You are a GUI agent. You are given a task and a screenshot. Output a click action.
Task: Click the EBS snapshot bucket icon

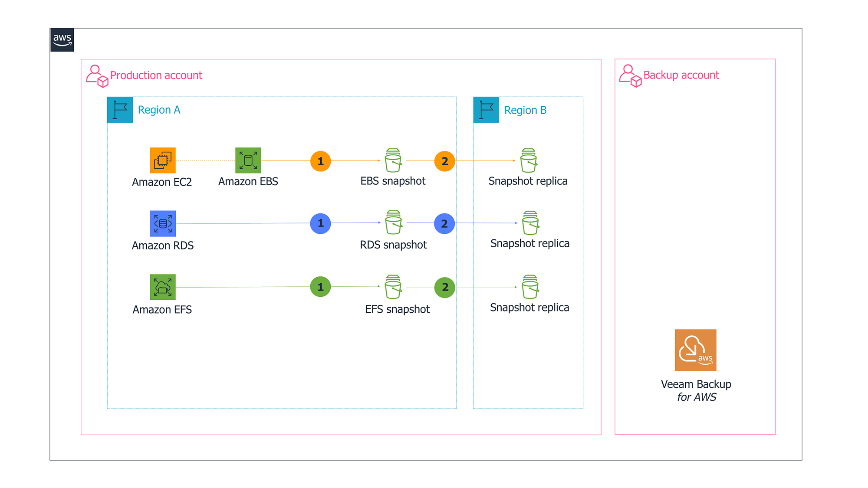pos(393,160)
